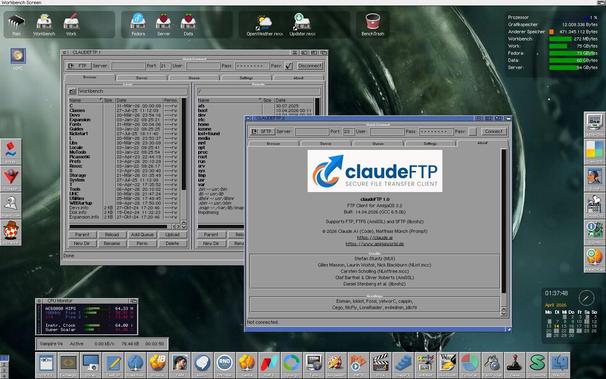Click the User field in the SFTP window
The image size is (606, 379).
click(x=386, y=132)
